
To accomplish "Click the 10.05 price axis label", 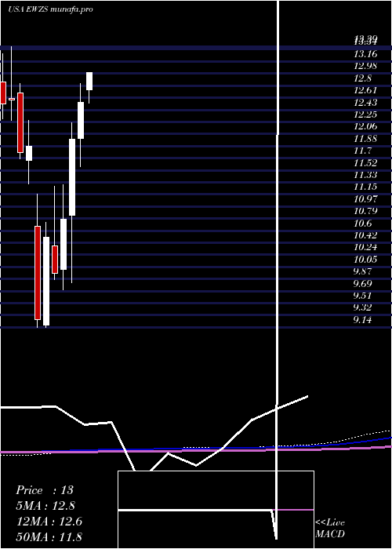I will [x=365, y=260].
